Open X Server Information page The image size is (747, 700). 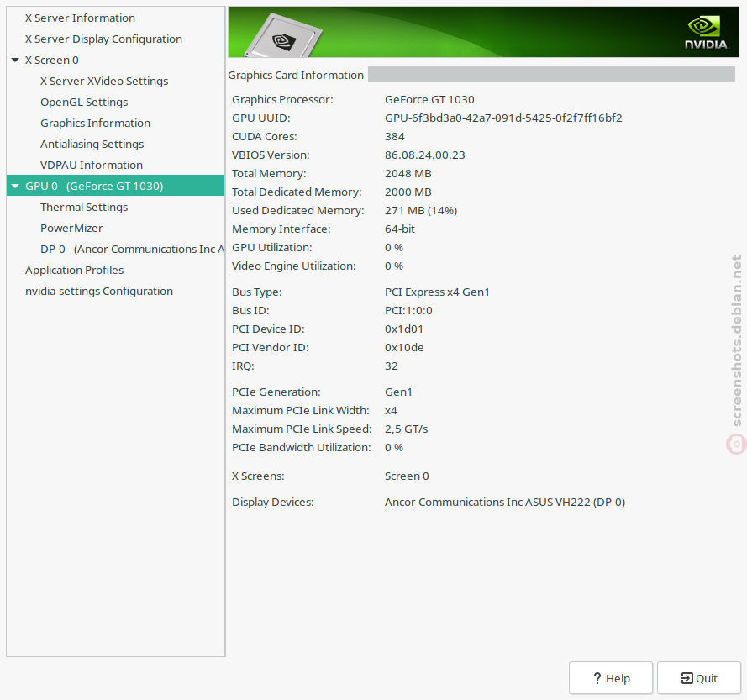pyautogui.click(x=80, y=18)
